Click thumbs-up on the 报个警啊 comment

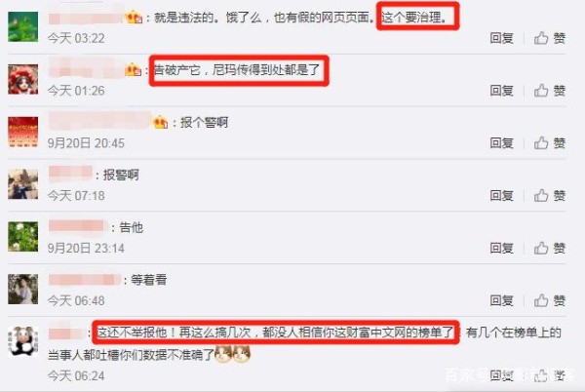pos(550,143)
